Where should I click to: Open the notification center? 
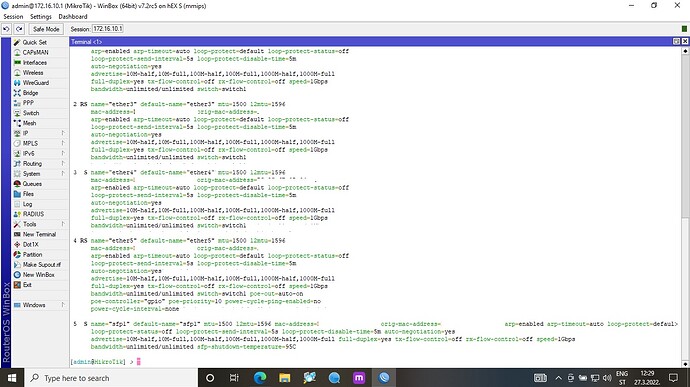coord(673,378)
